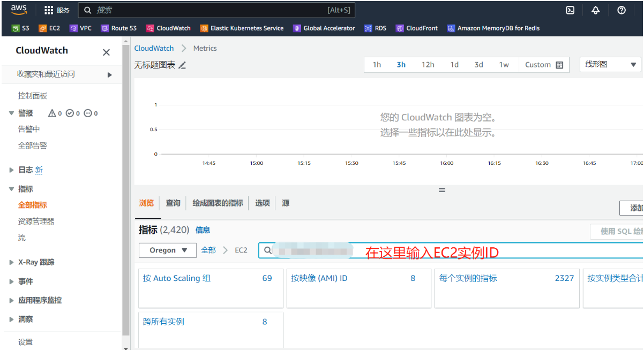Open 控制面板 dashboards in sidebar

click(x=33, y=96)
